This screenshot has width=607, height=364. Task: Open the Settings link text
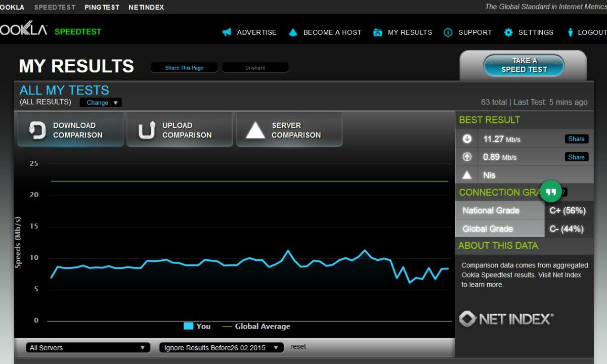[x=536, y=32]
